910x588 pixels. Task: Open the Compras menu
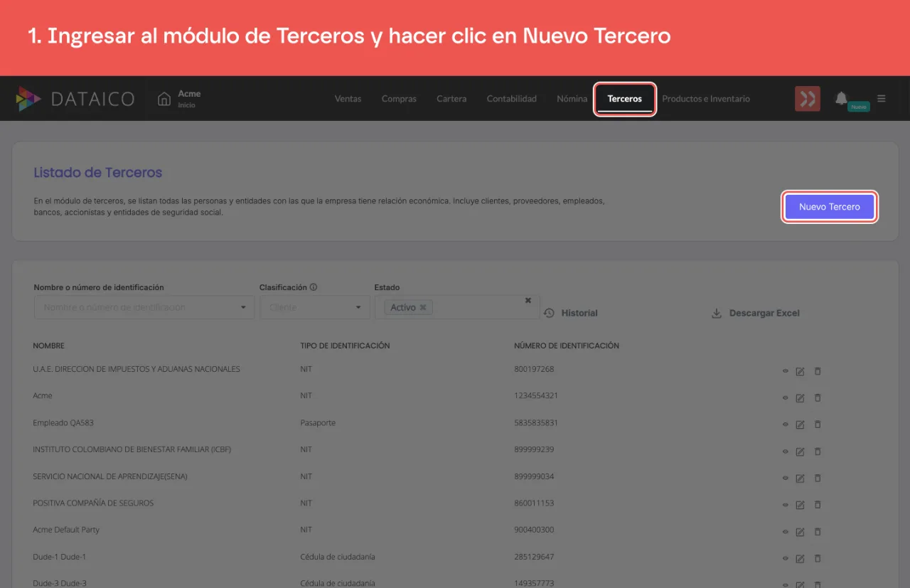coord(399,99)
